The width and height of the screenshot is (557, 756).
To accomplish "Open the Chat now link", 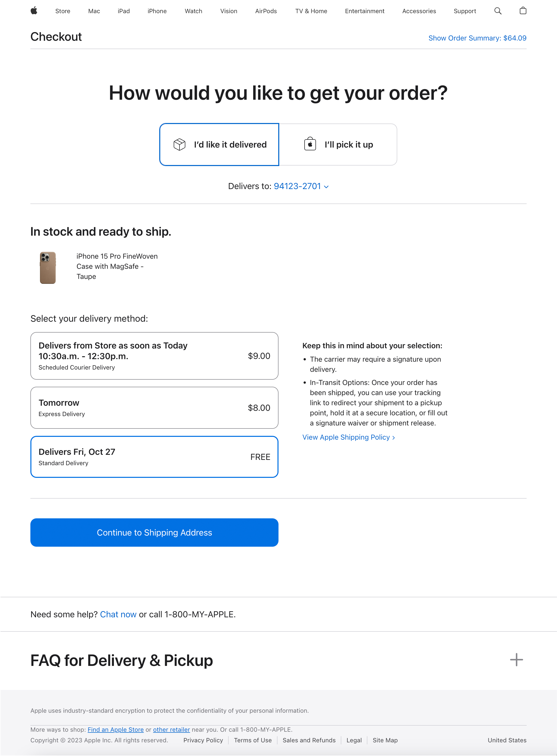I will [118, 615].
